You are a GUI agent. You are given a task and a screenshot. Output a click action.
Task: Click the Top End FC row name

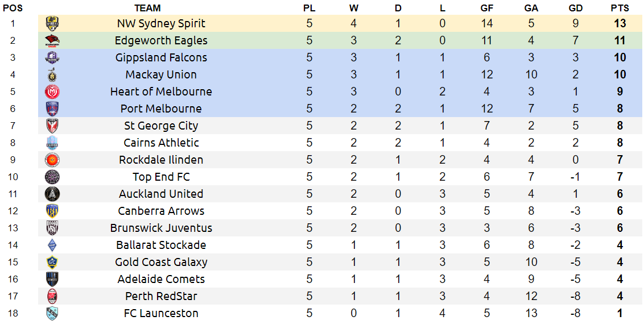click(x=161, y=177)
